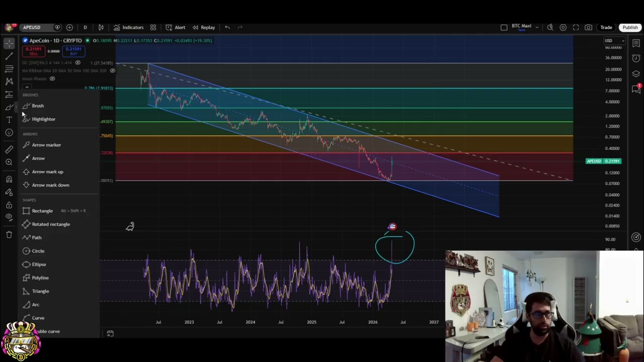Collapse the indicator legend chevron
This screenshot has height=362, width=644.
point(27,87)
